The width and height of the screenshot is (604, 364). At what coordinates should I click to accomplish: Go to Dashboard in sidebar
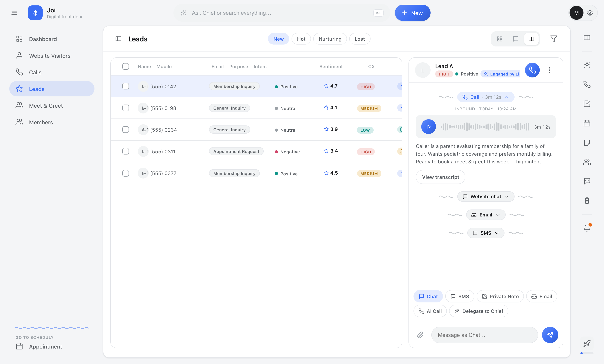coord(52,39)
